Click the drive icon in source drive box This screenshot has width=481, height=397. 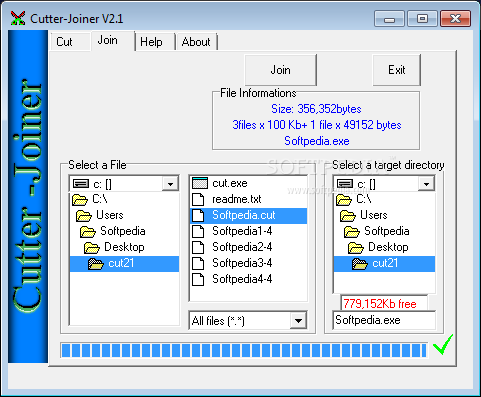pos(81,184)
